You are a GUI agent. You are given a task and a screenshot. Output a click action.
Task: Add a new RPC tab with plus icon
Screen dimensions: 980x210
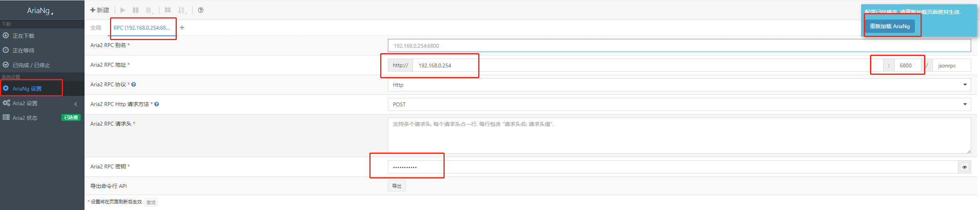[182, 27]
